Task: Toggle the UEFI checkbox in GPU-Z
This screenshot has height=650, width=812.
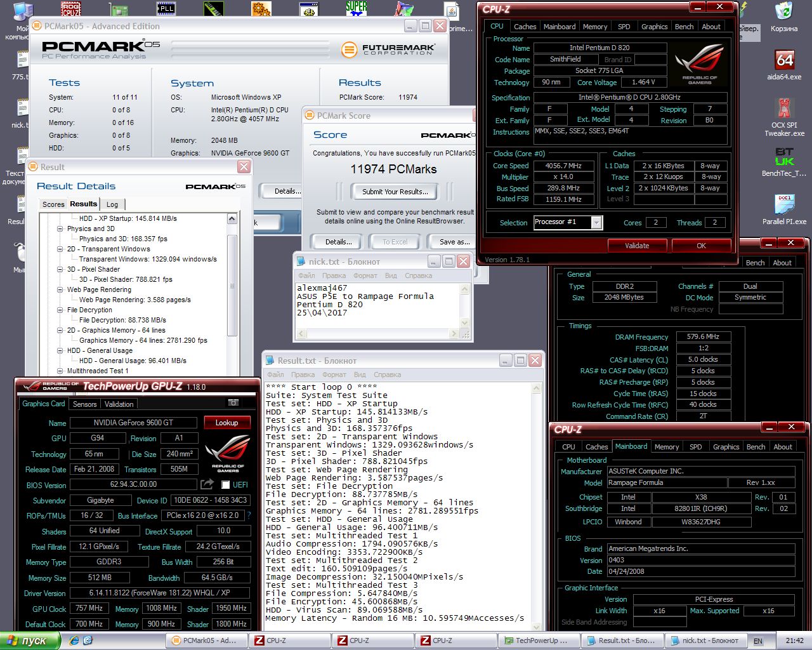Action: [x=226, y=485]
